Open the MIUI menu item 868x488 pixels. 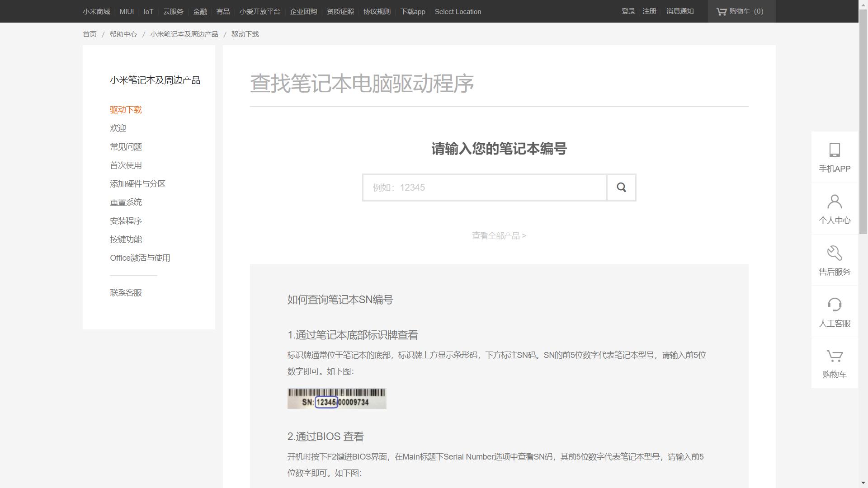pos(127,11)
